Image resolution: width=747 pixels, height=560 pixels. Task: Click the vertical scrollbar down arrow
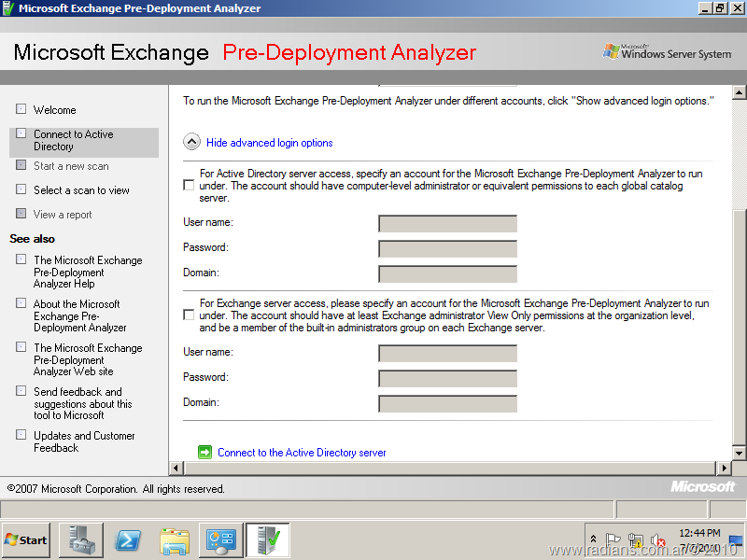[739, 453]
